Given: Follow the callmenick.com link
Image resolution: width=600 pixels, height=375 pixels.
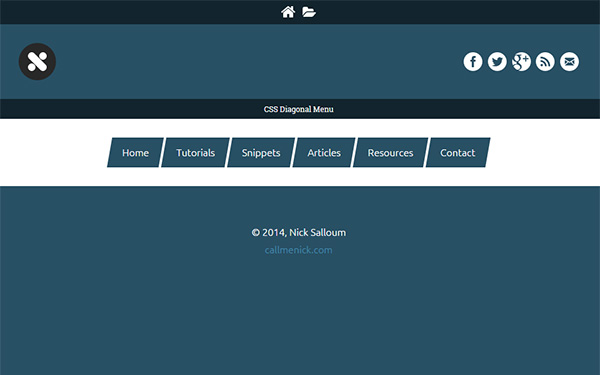Looking at the screenshot, I should tap(298, 250).
